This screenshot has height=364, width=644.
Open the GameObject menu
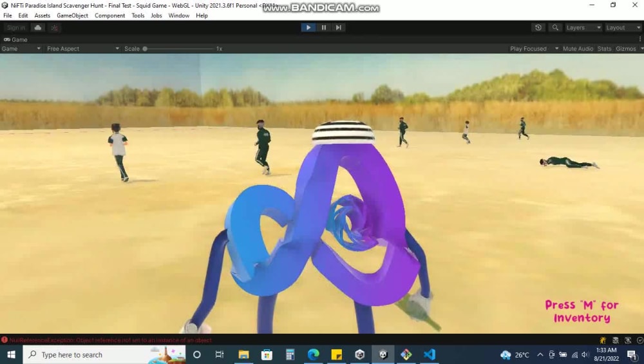pyautogui.click(x=72, y=15)
